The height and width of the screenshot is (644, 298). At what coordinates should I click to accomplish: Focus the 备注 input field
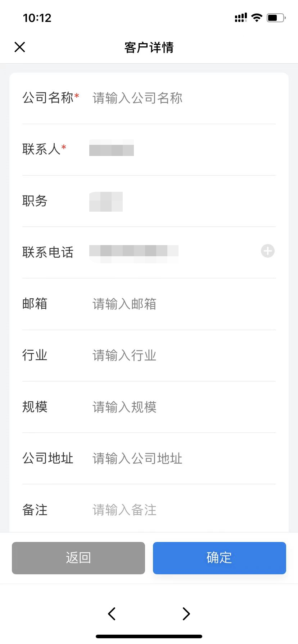180,510
